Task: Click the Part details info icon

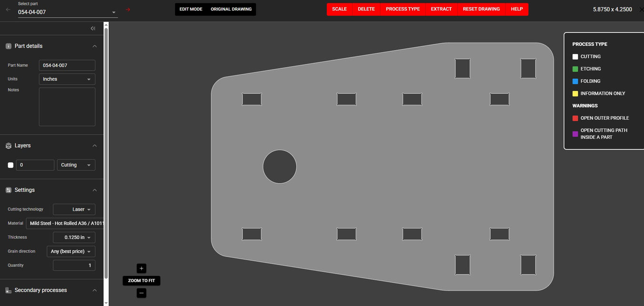Action: [x=9, y=46]
